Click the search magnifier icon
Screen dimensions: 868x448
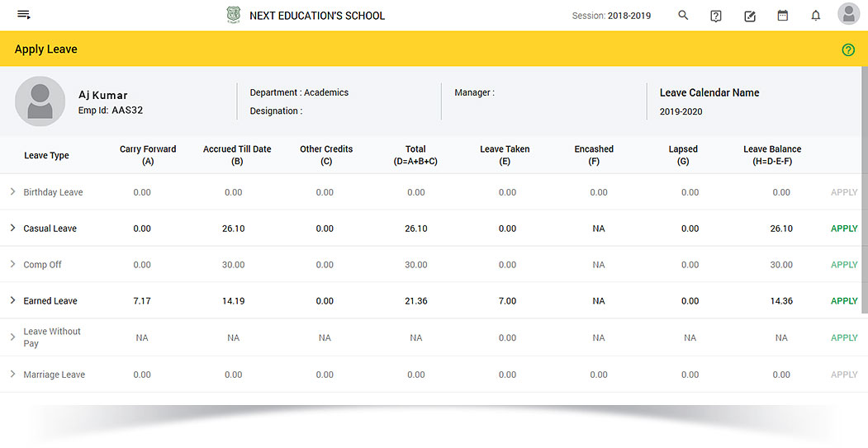[683, 15]
